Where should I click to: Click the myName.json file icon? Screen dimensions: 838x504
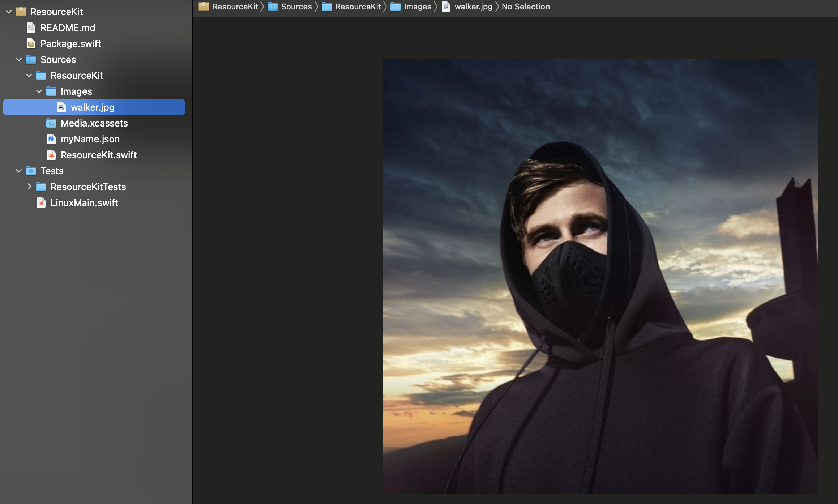click(51, 139)
